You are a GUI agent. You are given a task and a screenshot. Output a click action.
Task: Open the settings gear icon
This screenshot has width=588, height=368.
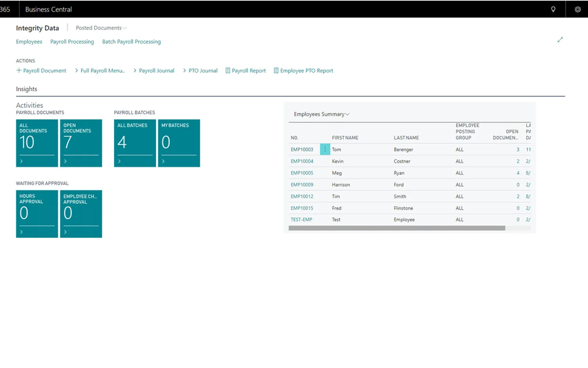(578, 9)
